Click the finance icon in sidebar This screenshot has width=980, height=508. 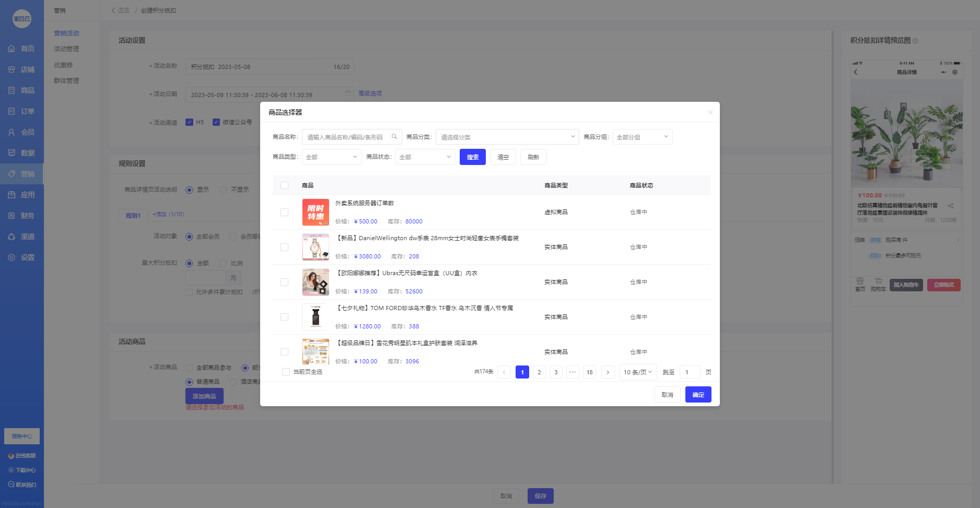(11, 216)
